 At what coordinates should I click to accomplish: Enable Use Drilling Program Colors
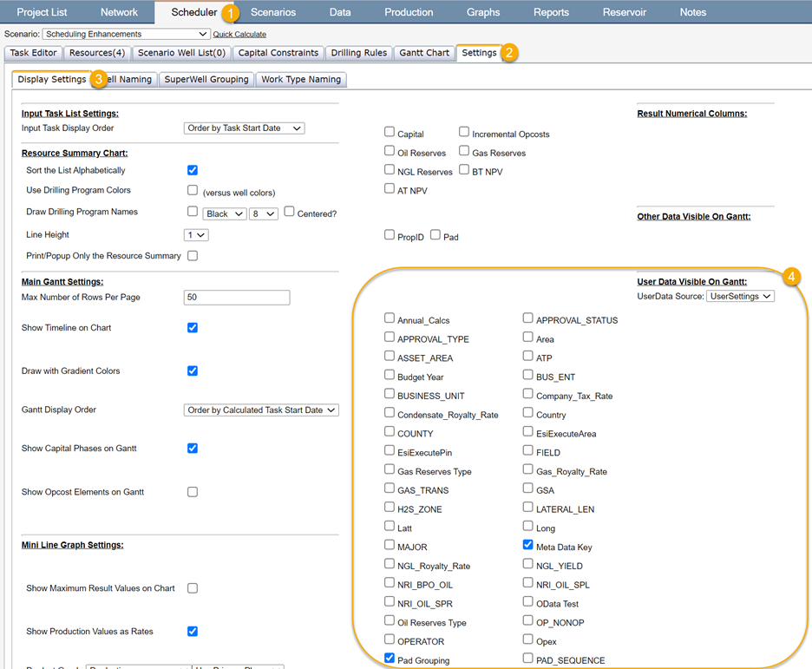(193, 190)
